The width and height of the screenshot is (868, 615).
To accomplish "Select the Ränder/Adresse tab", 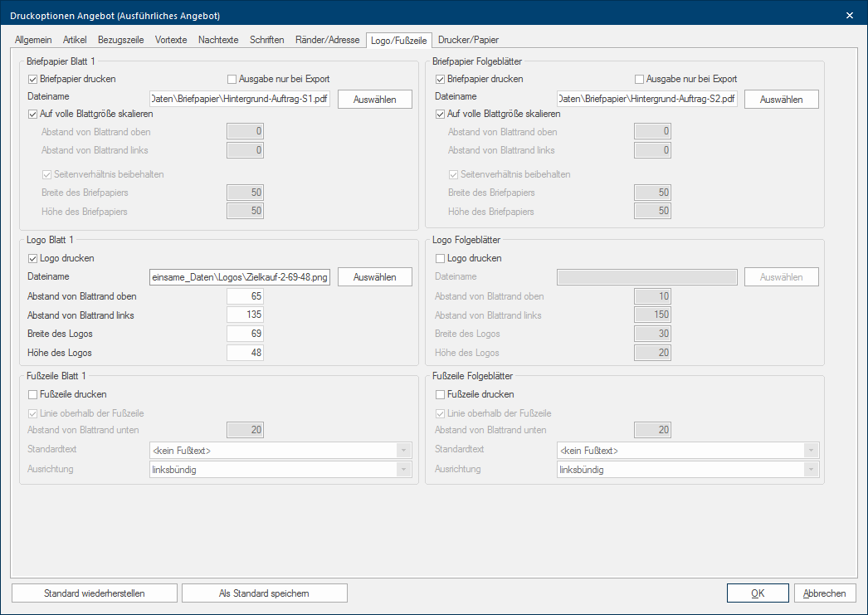I will coord(328,39).
